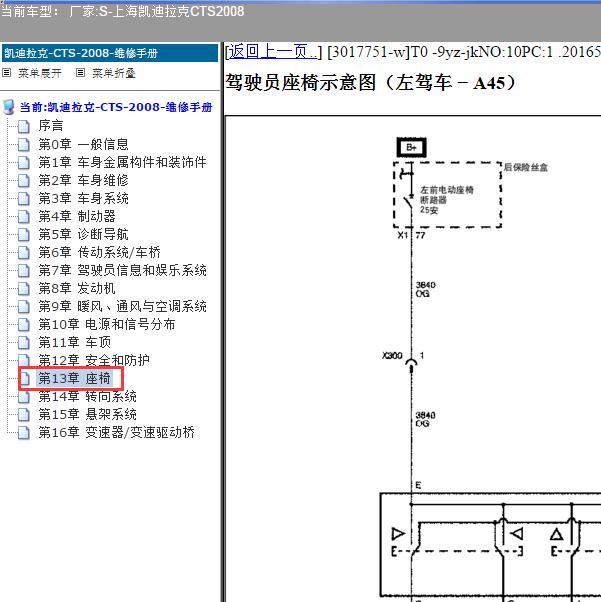Click the B+ power symbol in the diagram
This screenshot has height=602, width=601.
[411, 147]
